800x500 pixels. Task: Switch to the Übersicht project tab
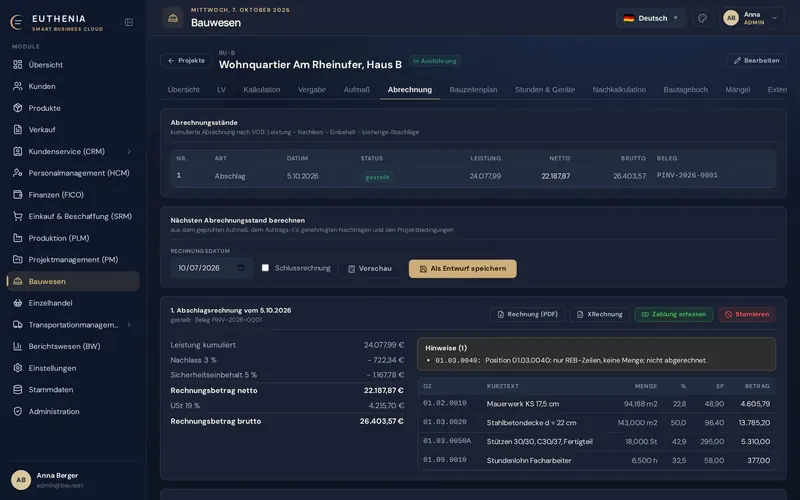[x=184, y=89]
